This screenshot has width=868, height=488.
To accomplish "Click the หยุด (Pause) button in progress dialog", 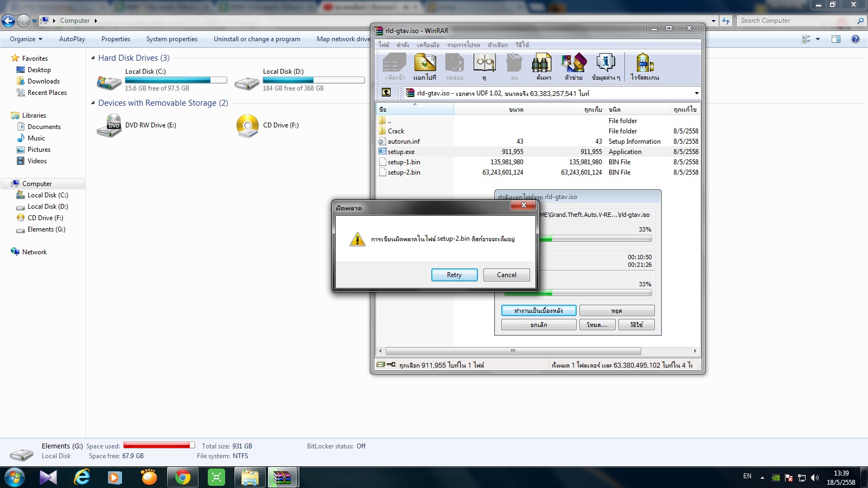I will click(x=617, y=311).
